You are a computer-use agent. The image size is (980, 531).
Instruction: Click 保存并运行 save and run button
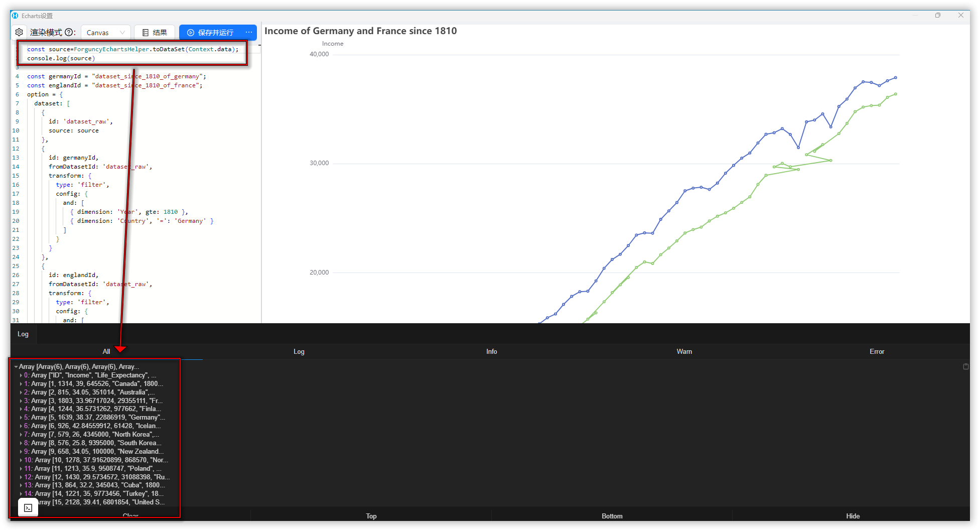tap(210, 32)
